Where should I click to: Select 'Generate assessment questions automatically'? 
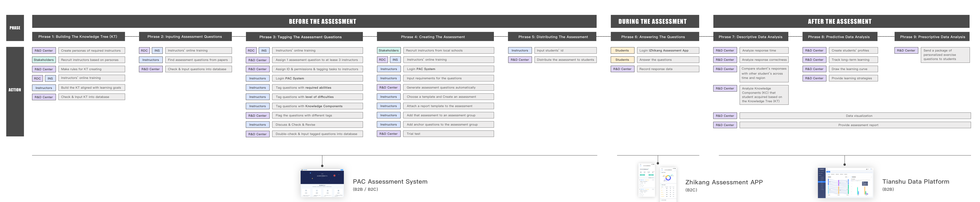[449, 87]
